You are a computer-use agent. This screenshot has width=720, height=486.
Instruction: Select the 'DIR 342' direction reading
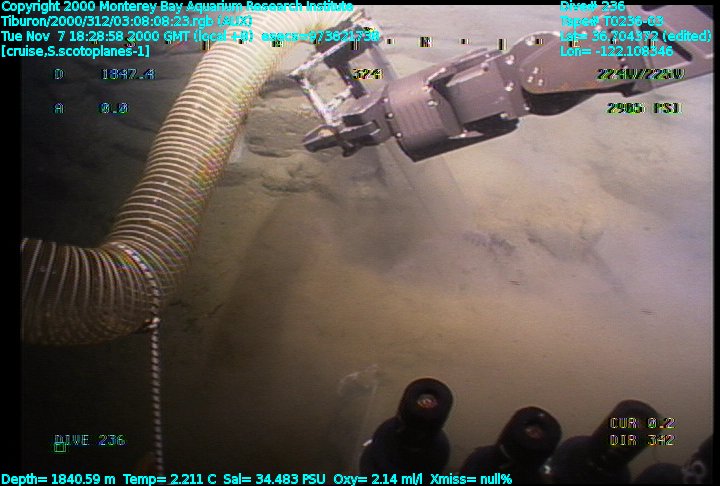(642, 440)
